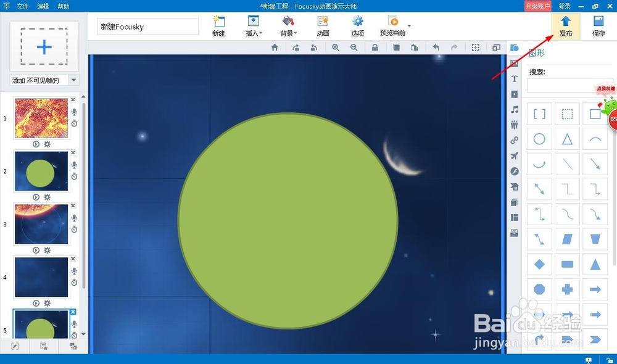The height and width of the screenshot is (364, 617).
Task: Undo the last action
Action: point(436,48)
